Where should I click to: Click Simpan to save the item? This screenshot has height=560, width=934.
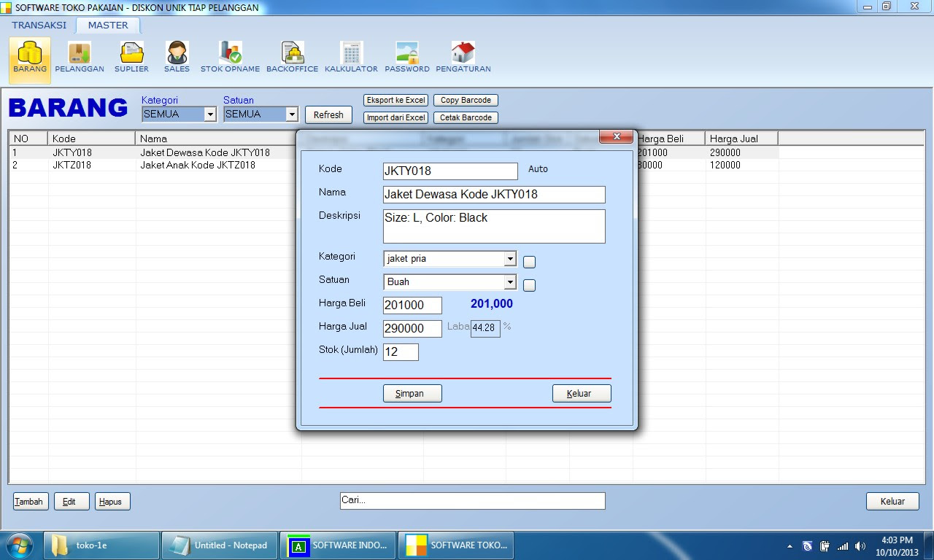[413, 393]
